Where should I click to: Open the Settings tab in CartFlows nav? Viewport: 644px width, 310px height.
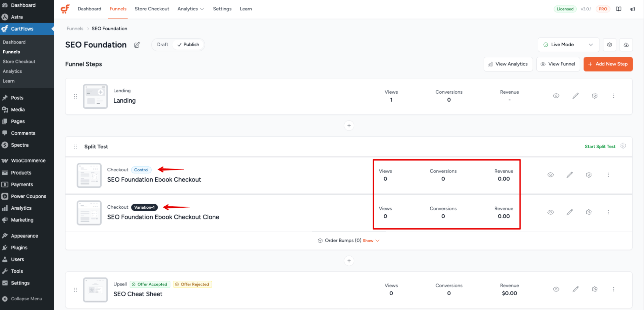(222, 9)
